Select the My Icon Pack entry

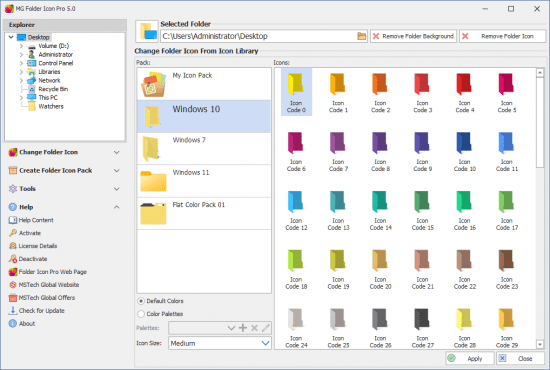pyautogui.click(x=204, y=84)
